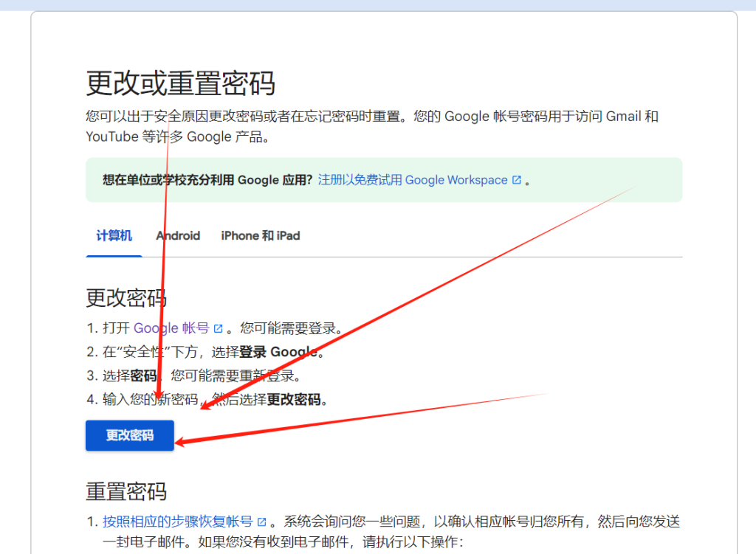Click the bold 想在单位或学校充分利用 Google 应用 text
This screenshot has height=554, width=756.
207,180
